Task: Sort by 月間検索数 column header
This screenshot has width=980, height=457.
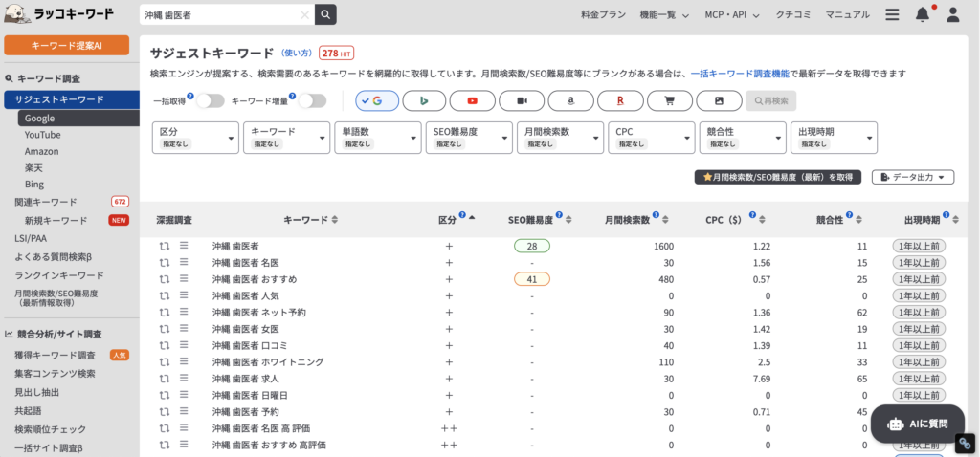Action: click(635, 220)
